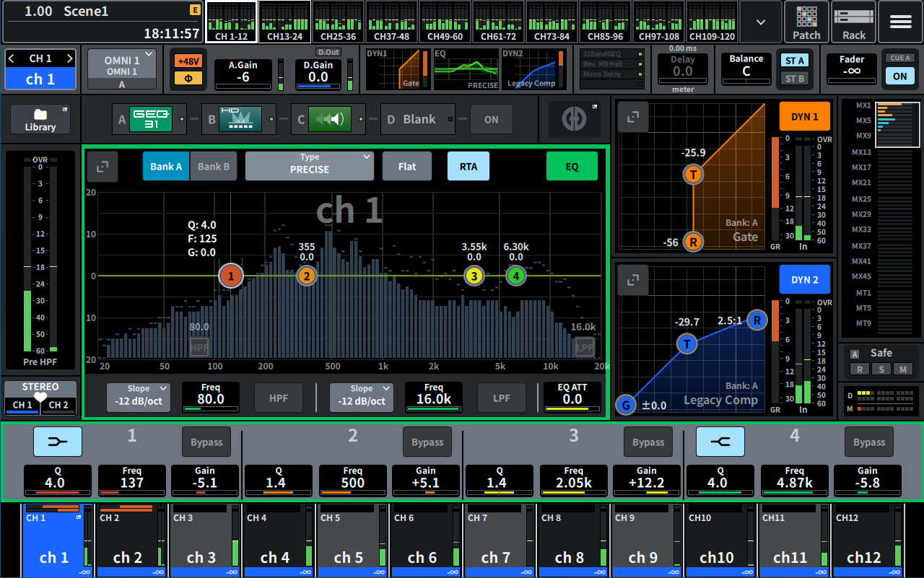
Task: Select the GEQ 31 insert plugin
Action: click(x=151, y=119)
